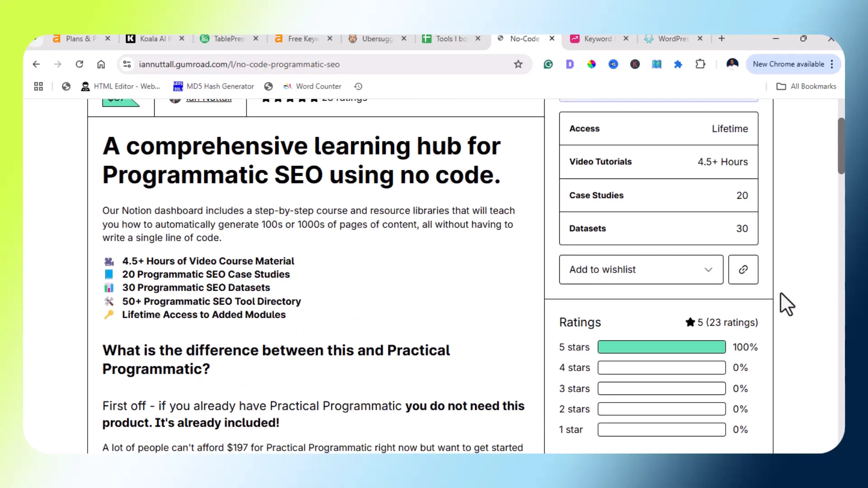Screen dimensions: 868x488
Task: Click the Case Studies 20 row
Action: (658, 195)
